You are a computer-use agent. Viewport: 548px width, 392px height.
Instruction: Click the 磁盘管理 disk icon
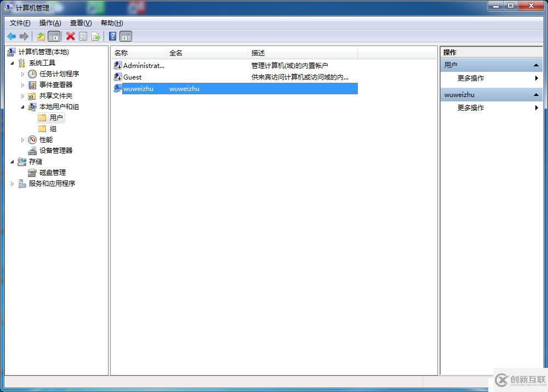[x=32, y=172]
